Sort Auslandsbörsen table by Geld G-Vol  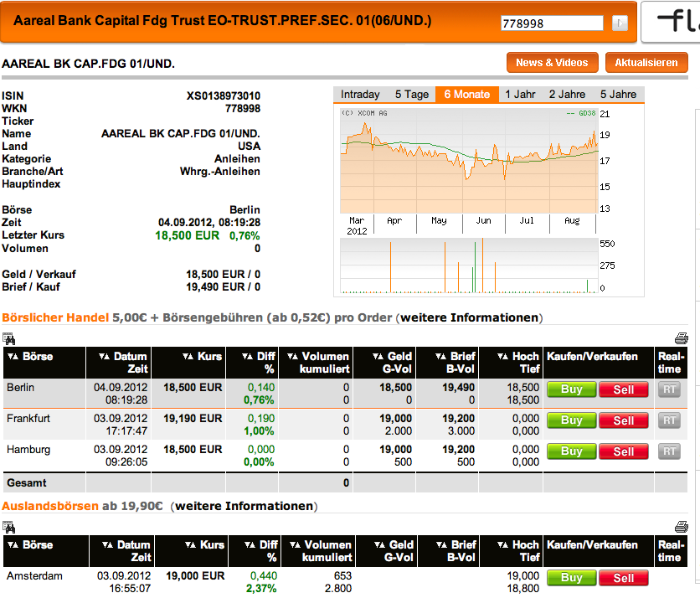[394, 550]
